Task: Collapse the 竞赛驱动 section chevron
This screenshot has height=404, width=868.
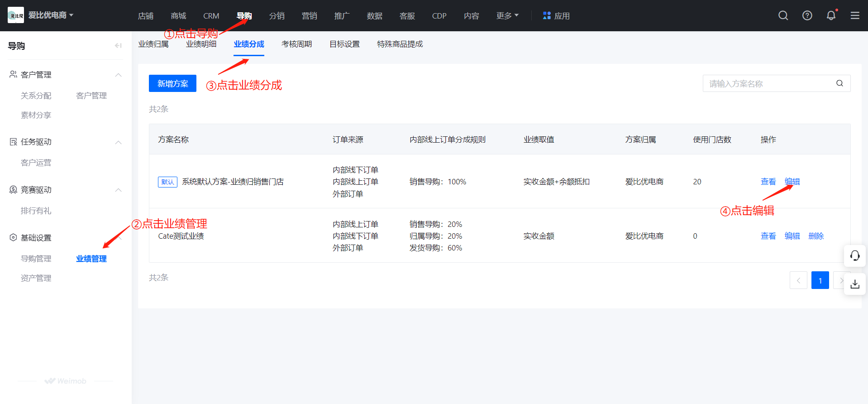Action: (118, 190)
